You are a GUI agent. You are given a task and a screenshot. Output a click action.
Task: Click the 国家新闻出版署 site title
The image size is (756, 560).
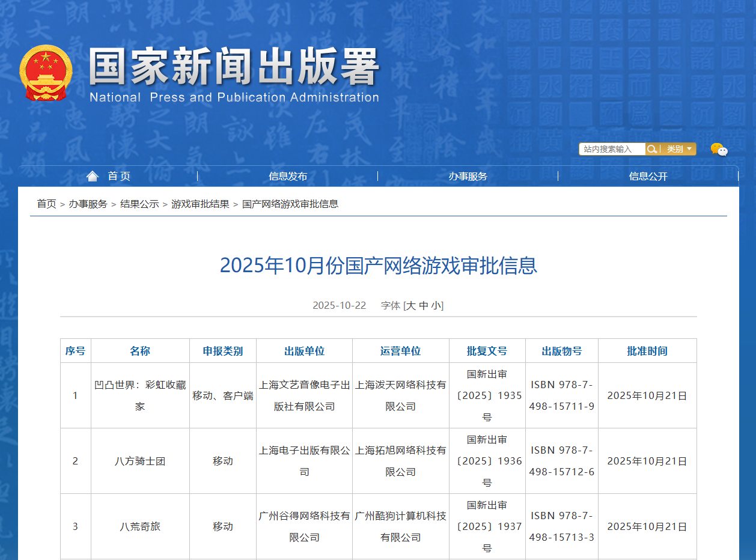click(234, 67)
